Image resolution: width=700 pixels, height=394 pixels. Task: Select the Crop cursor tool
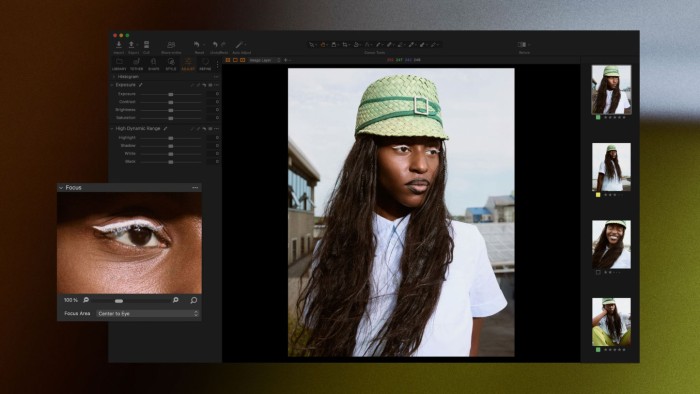[x=345, y=45]
